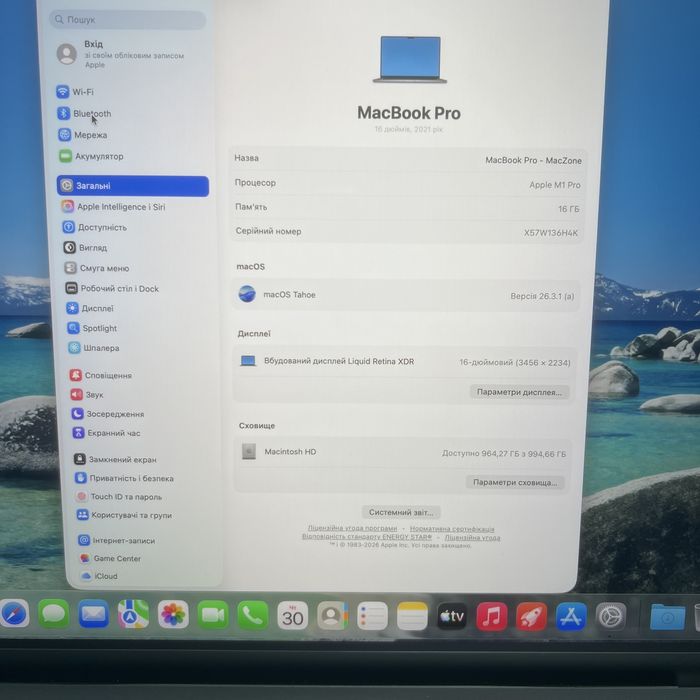
Task: Open the Downloads folder in Dock
Action: (x=667, y=617)
